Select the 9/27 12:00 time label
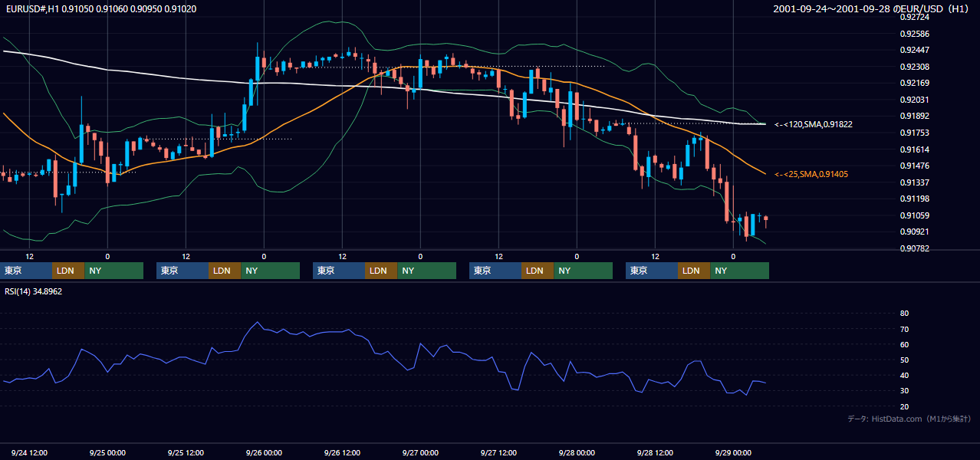The height and width of the screenshot is (460, 980). pyautogui.click(x=498, y=453)
